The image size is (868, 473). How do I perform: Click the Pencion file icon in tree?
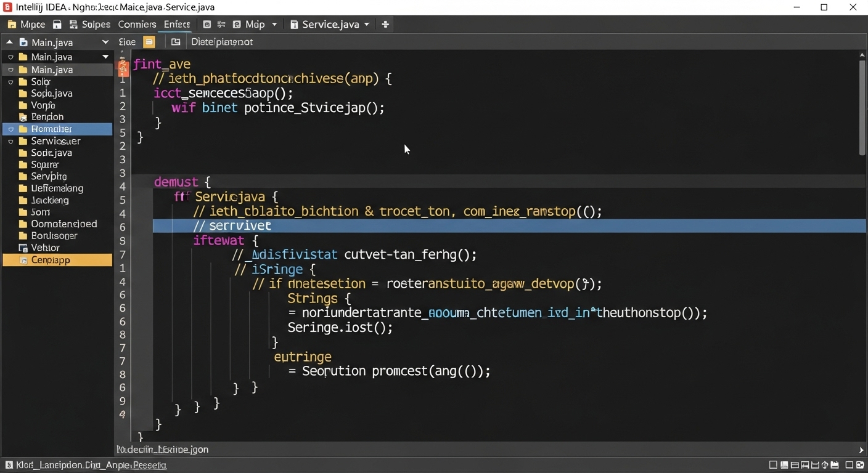pos(23,117)
